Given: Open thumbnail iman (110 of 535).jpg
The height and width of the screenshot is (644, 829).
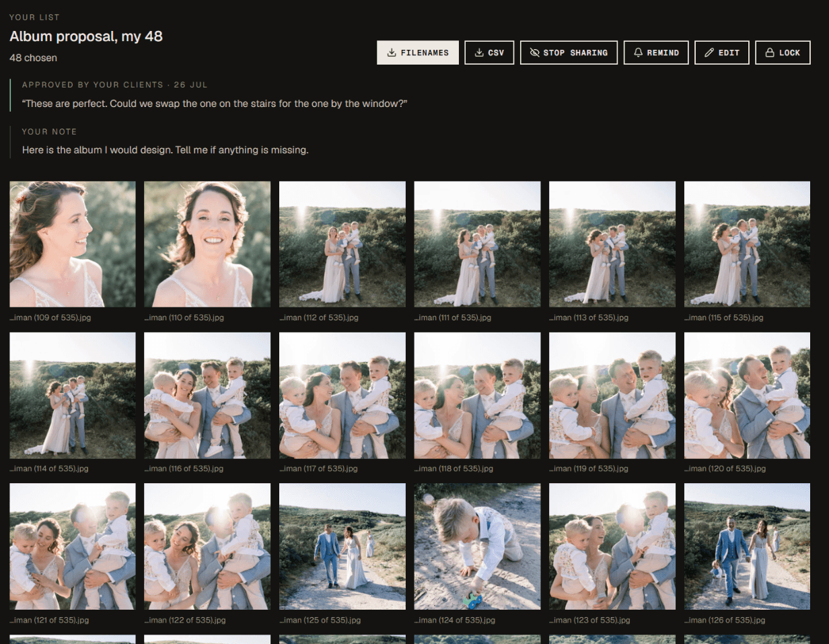Looking at the screenshot, I should (x=207, y=244).
